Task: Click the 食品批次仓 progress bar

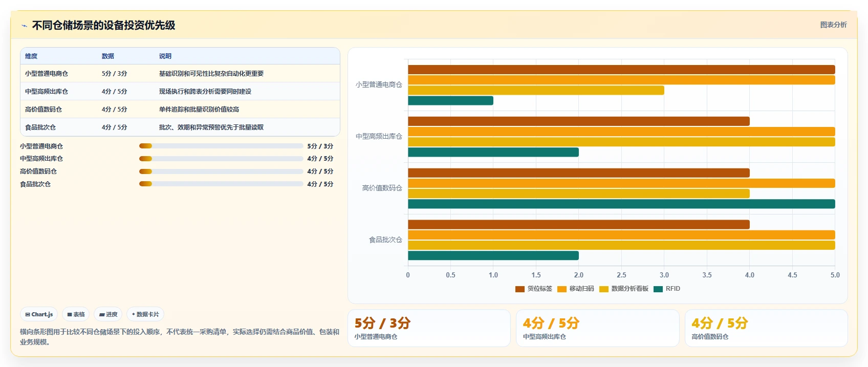Action: pyautogui.click(x=221, y=184)
